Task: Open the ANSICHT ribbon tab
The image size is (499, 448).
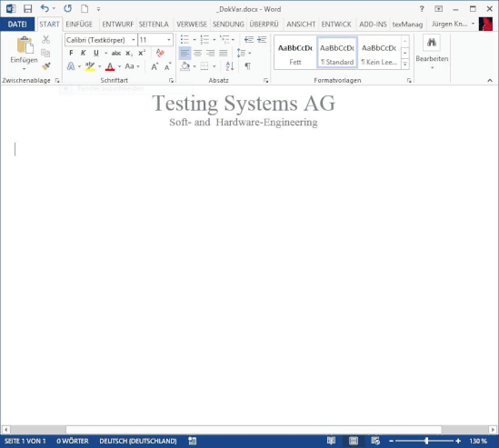Action: [x=301, y=25]
